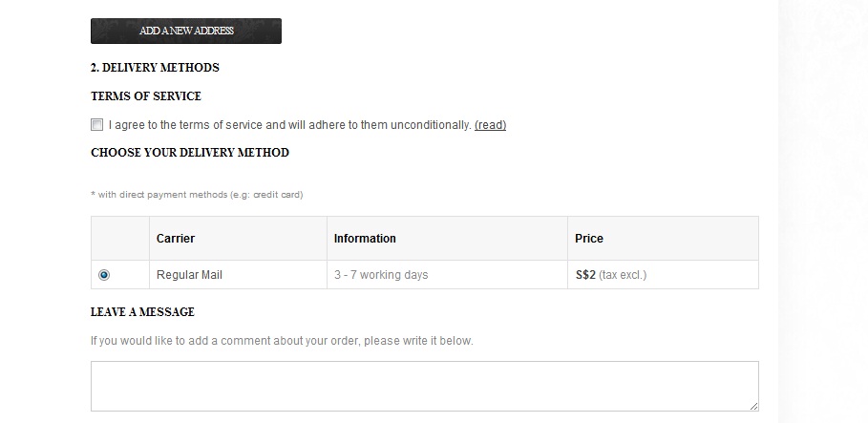Check the terms of service agreement checkbox

[x=96, y=124]
